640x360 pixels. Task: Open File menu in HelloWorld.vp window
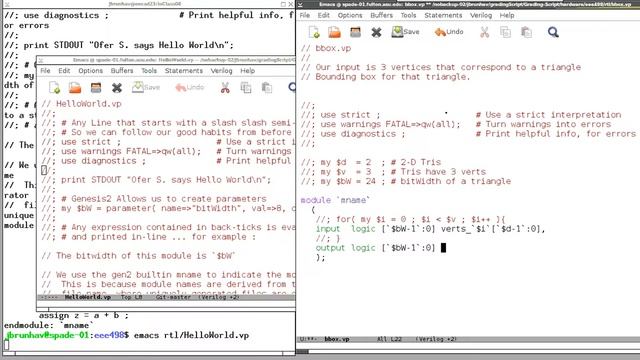pyautogui.click(x=45, y=71)
